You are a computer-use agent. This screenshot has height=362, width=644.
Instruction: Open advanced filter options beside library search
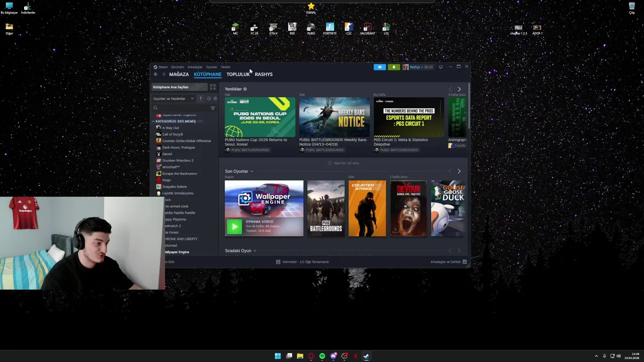(213, 108)
